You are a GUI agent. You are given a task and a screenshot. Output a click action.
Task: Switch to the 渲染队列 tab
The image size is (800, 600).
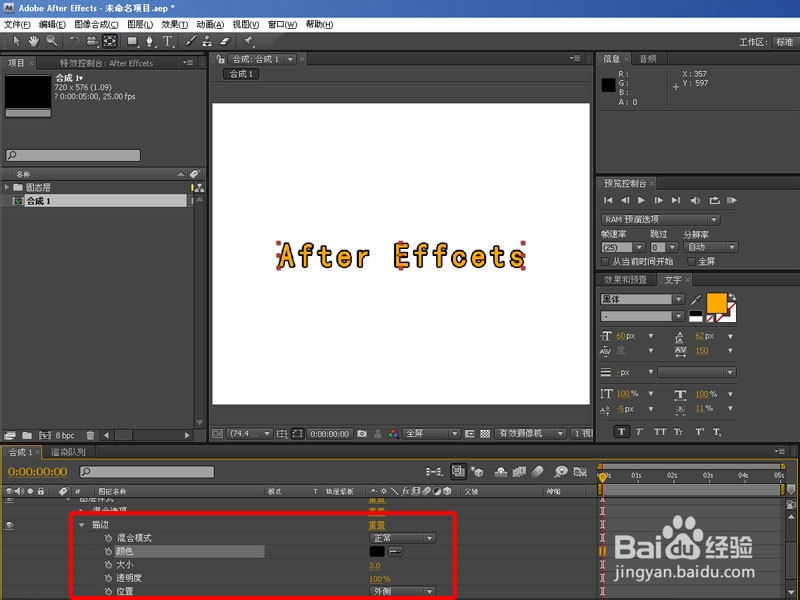(68, 452)
